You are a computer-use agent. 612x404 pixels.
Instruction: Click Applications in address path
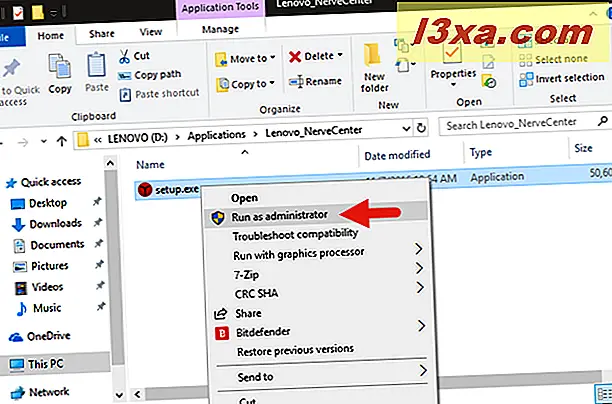coord(216,135)
